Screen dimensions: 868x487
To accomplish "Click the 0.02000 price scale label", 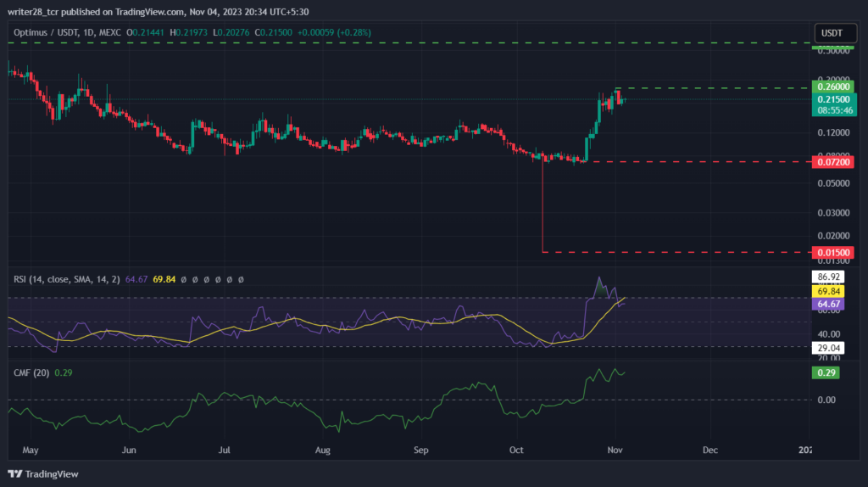I will [833, 236].
